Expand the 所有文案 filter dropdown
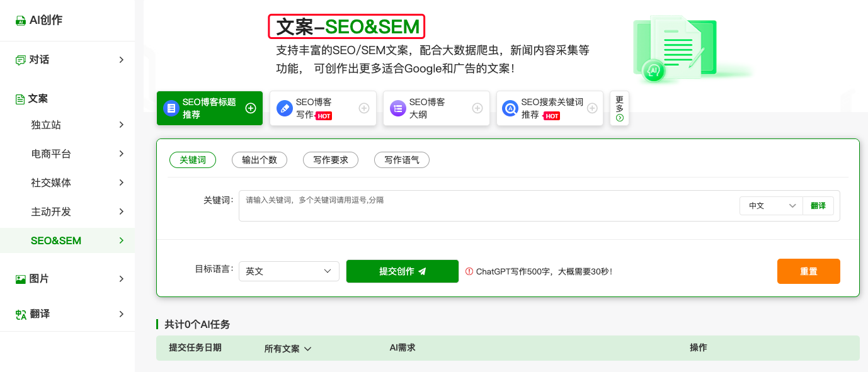This screenshot has width=868, height=372. point(288,349)
